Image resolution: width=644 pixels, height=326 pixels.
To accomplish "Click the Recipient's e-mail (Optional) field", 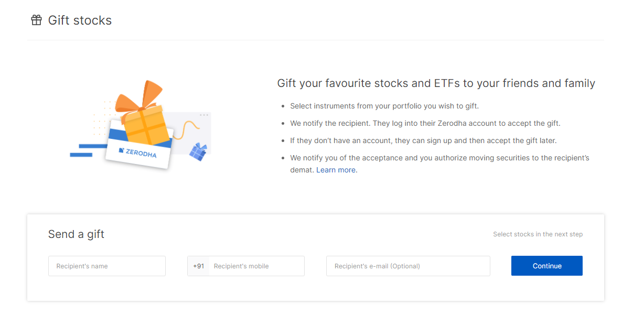I will point(408,266).
